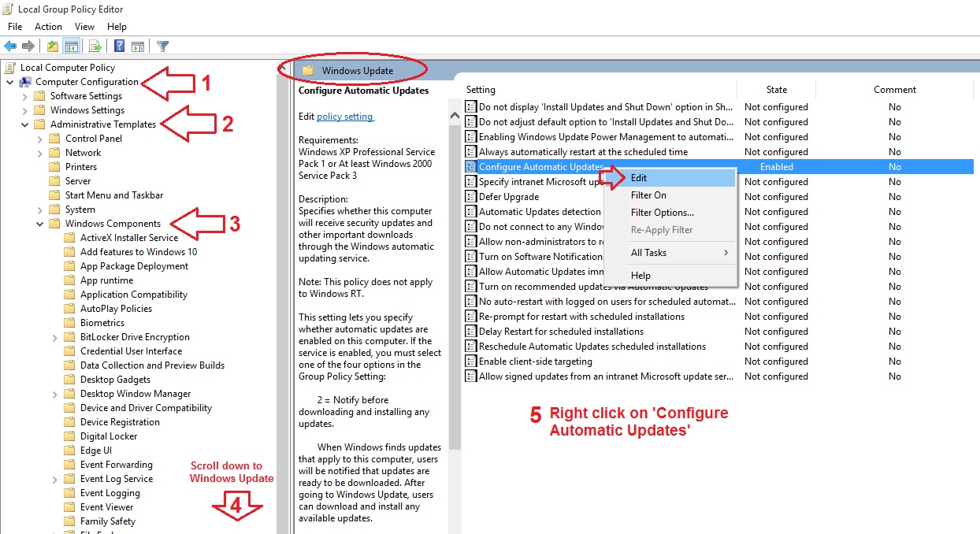Select the Device Registration folder
The image size is (980, 534).
pyautogui.click(x=120, y=422)
